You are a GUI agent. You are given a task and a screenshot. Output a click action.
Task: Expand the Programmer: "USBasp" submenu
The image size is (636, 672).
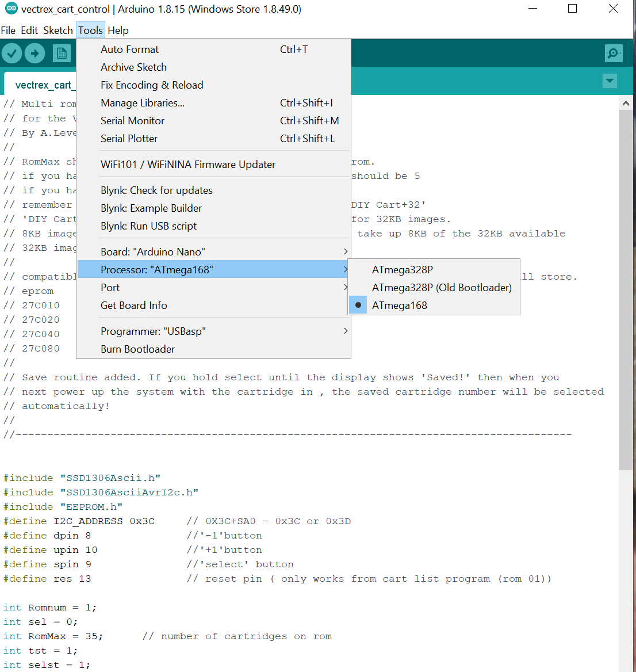click(214, 331)
